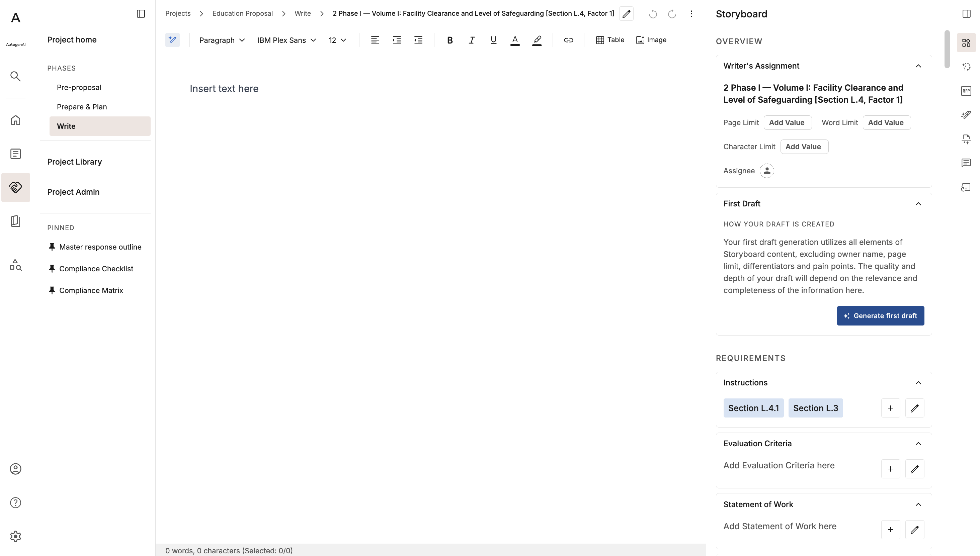The width and height of the screenshot is (980, 556).
Task: Open the comments icon in right rail
Action: 966,163
